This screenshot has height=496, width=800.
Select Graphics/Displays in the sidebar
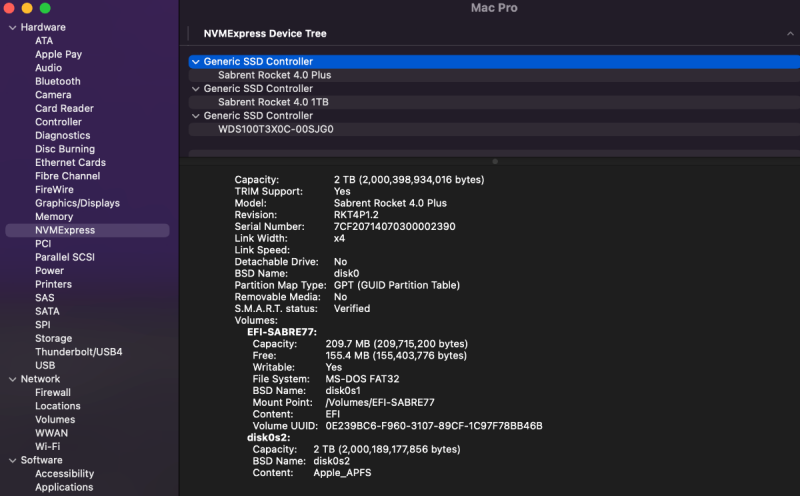click(x=77, y=203)
